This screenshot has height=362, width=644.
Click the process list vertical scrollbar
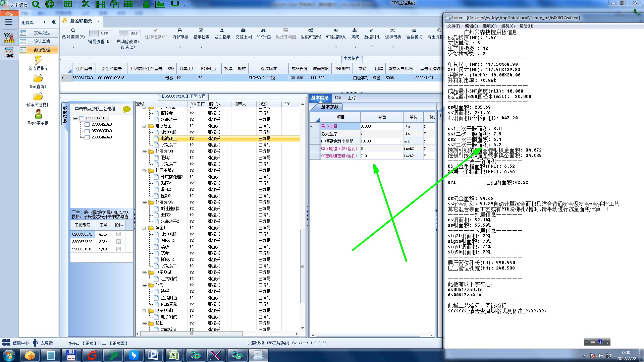pyautogui.click(x=303, y=266)
